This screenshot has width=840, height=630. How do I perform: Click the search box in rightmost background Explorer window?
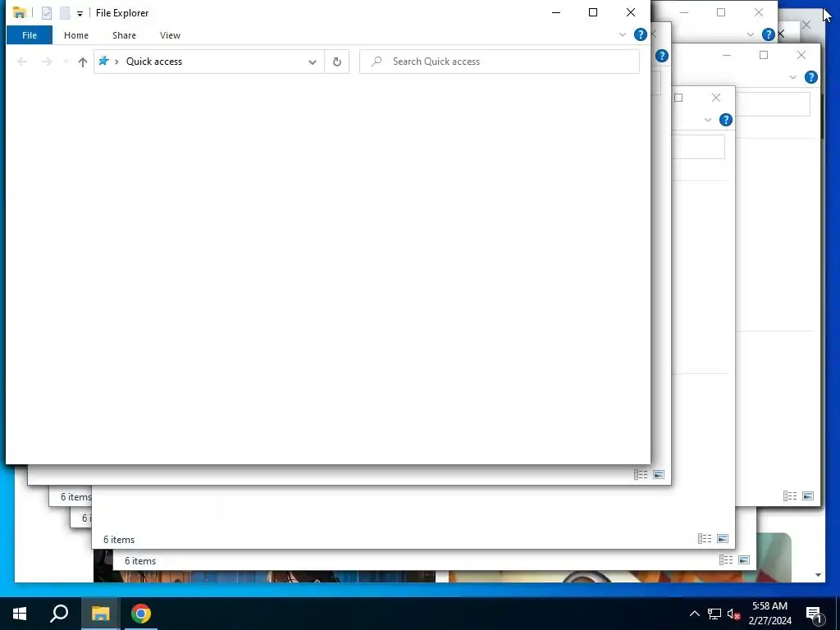point(773,104)
